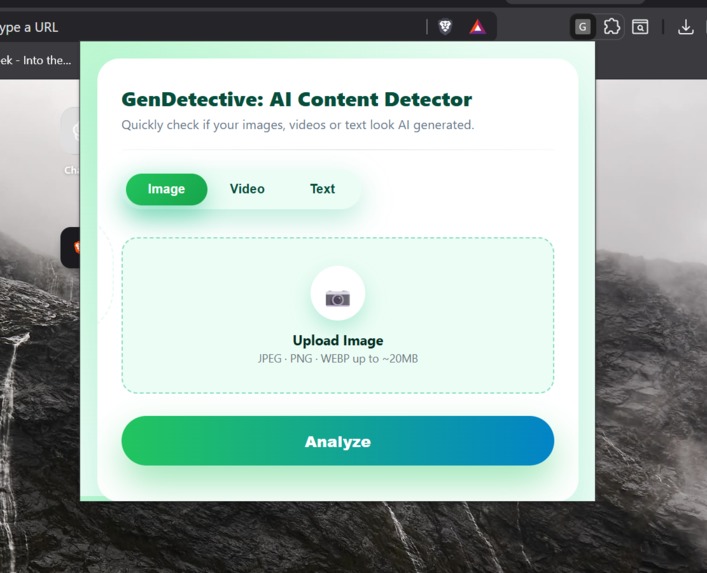
Task: Select the Image tab
Action: coord(166,189)
